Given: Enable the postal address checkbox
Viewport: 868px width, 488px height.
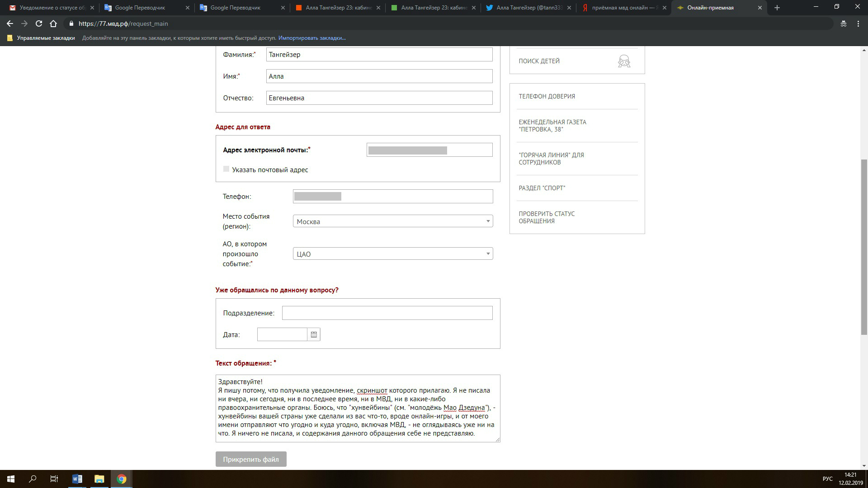Looking at the screenshot, I should (x=226, y=169).
